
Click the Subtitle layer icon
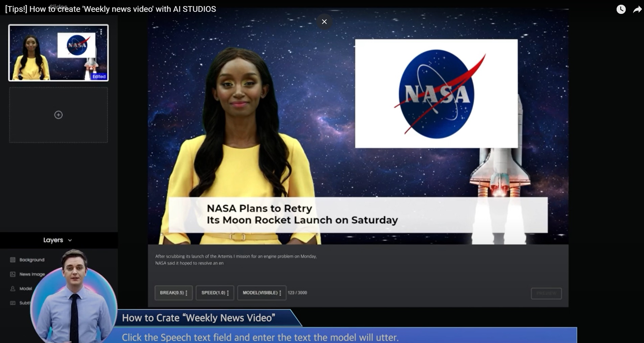13,303
